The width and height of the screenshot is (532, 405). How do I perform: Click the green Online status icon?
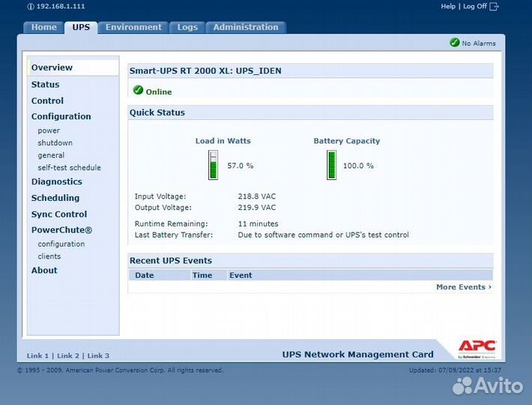coord(138,91)
